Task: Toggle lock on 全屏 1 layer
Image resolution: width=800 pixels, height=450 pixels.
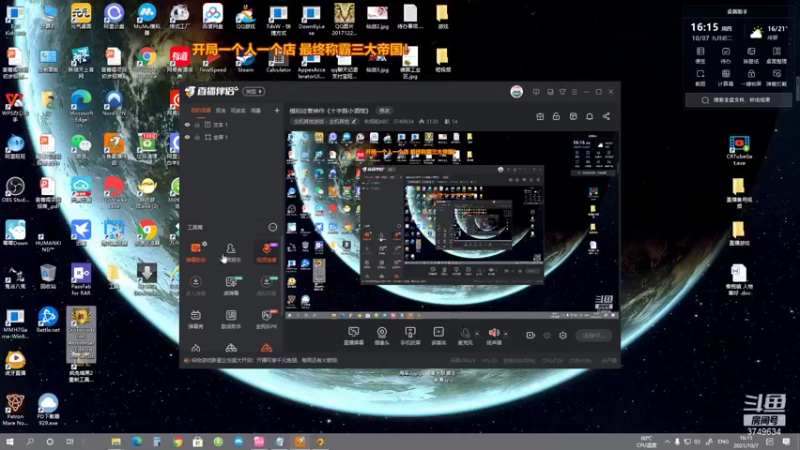Action: pos(197,137)
